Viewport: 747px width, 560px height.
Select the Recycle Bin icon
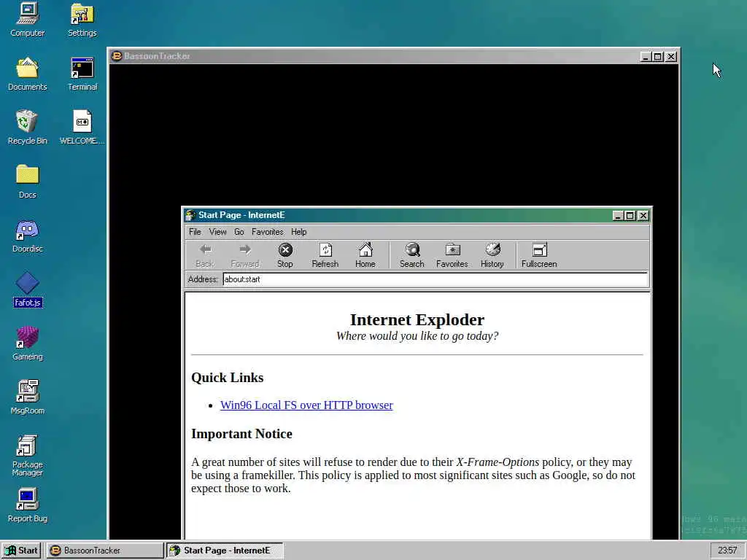click(27, 127)
